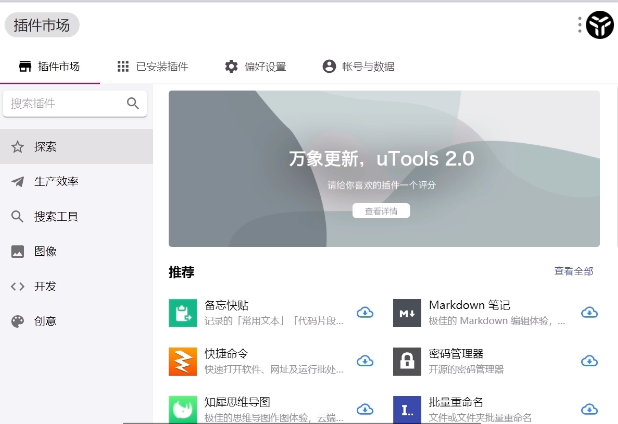The width and height of the screenshot is (618, 424).
Task: Download the 密码管理器 plugin
Action: click(589, 361)
